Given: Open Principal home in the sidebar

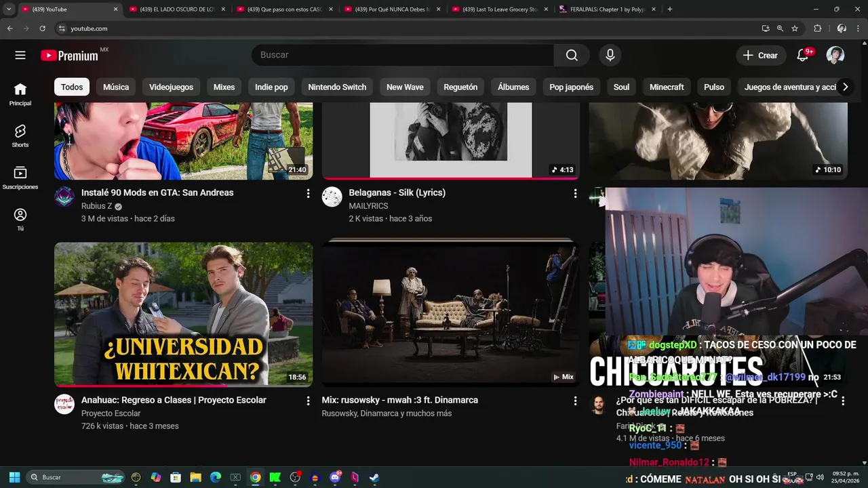Looking at the screenshot, I should pyautogui.click(x=20, y=94).
